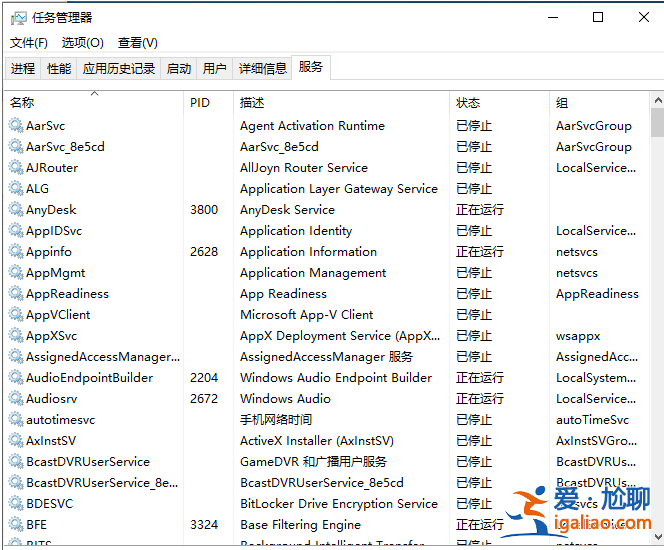The height and width of the screenshot is (550, 664).
Task: Click the BFE service gear icon
Action: (x=16, y=525)
